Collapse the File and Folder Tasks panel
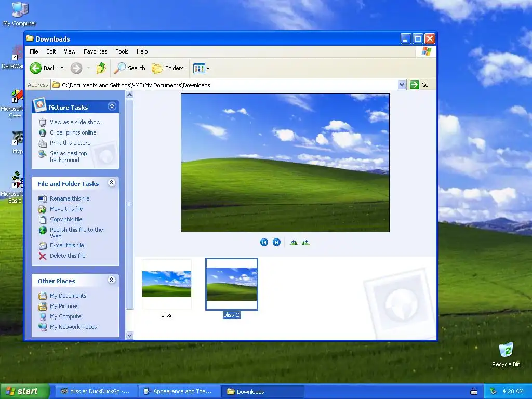 (x=112, y=183)
